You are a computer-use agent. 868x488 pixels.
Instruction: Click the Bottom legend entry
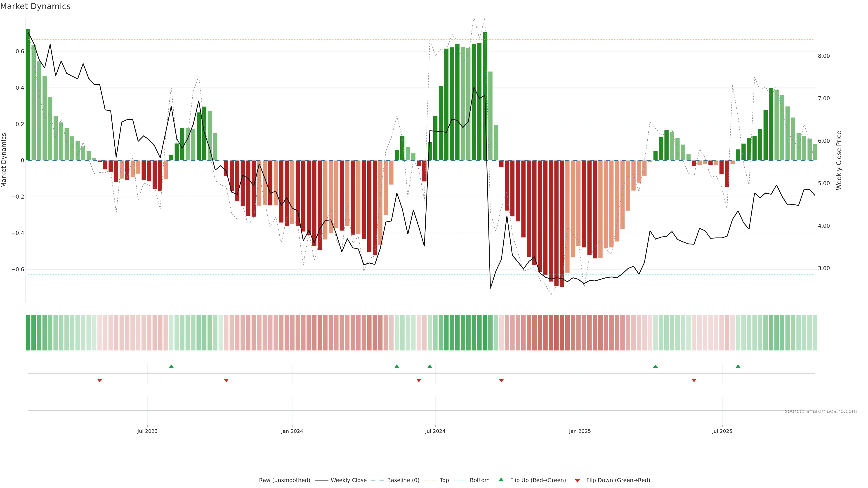click(479, 480)
